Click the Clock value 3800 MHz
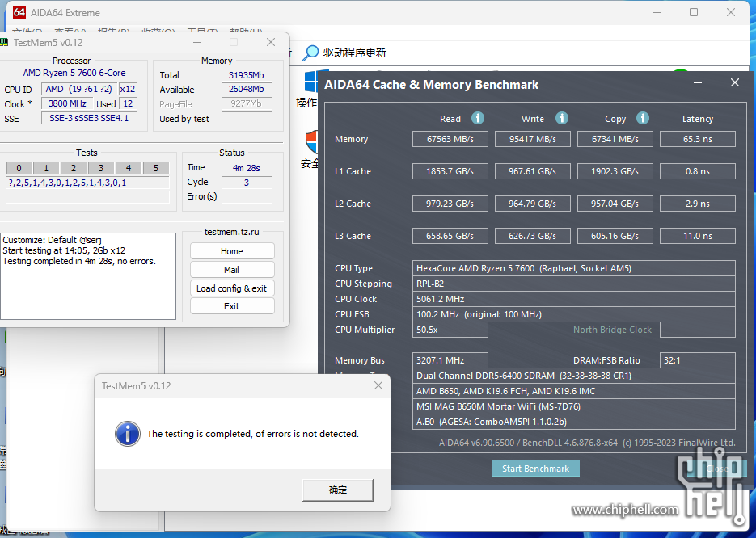Screen dimensions: 756x538 (67, 103)
